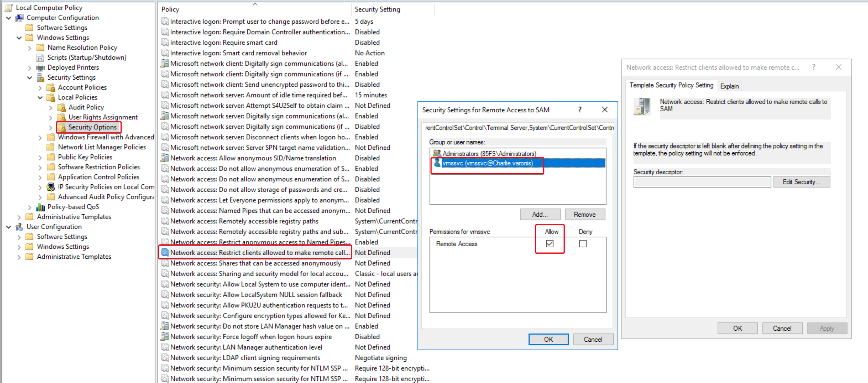
Task: Select IP Security Policies icon in tree
Action: [51, 187]
